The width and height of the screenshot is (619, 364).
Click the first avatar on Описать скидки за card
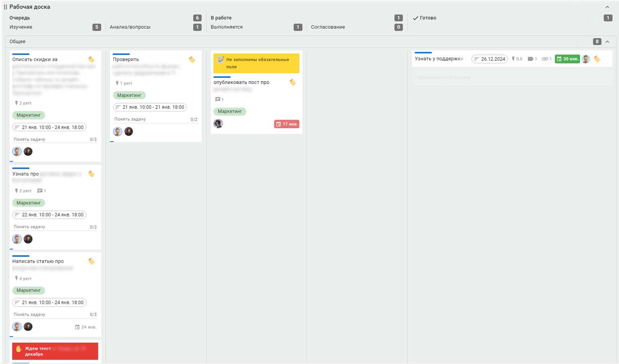(17, 151)
